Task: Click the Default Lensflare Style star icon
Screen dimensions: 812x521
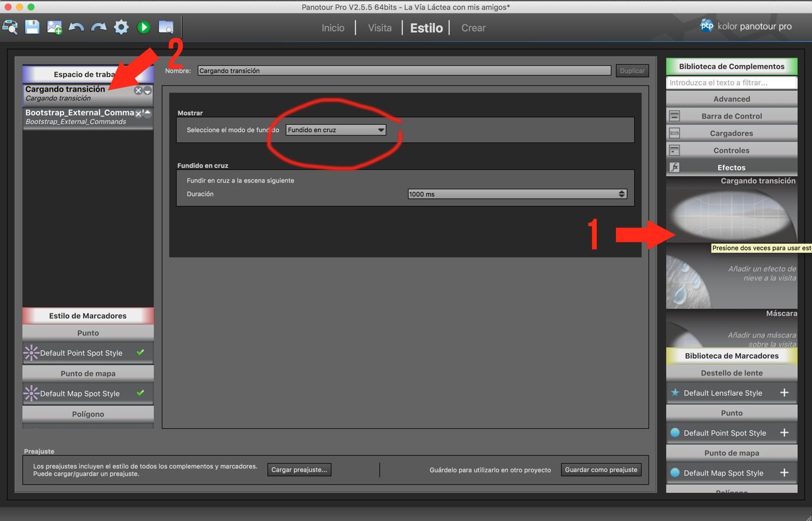Action: click(x=675, y=393)
